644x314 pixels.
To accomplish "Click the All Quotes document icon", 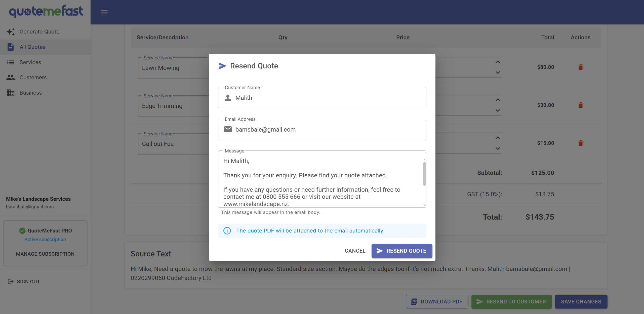I will (x=11, y=47).
